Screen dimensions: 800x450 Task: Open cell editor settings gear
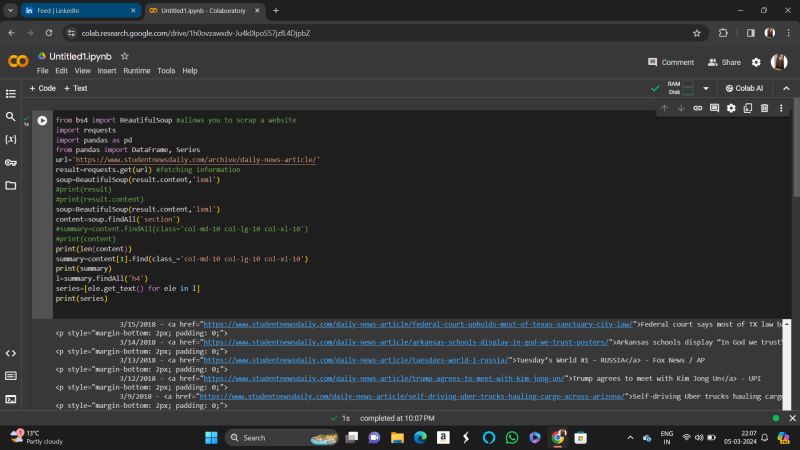(x=731, y=108)
